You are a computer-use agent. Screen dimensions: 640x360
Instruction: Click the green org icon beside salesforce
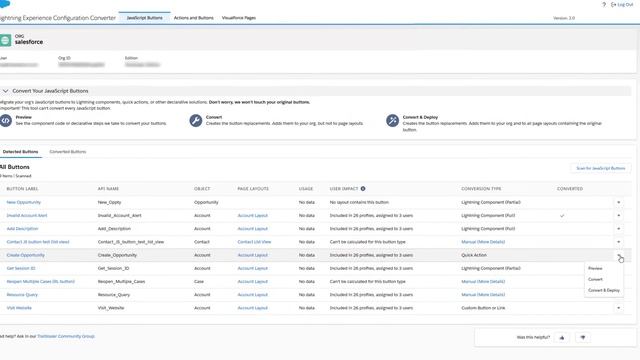pos(5,40)
